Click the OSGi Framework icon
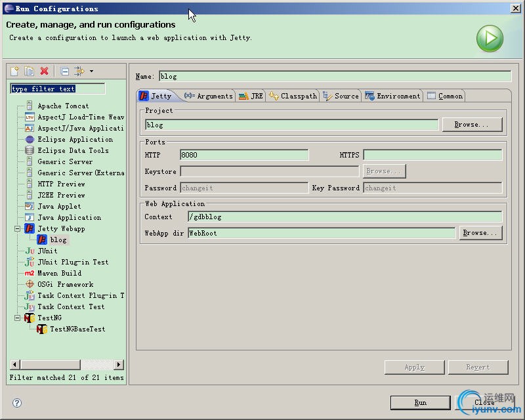 [x=30, y=284]
